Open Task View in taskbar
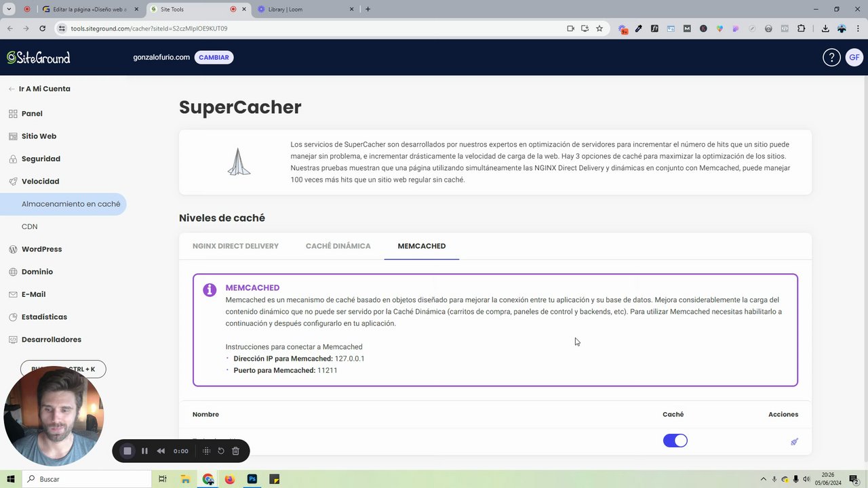Screen dimensions: 868x488 coord(163,479)
